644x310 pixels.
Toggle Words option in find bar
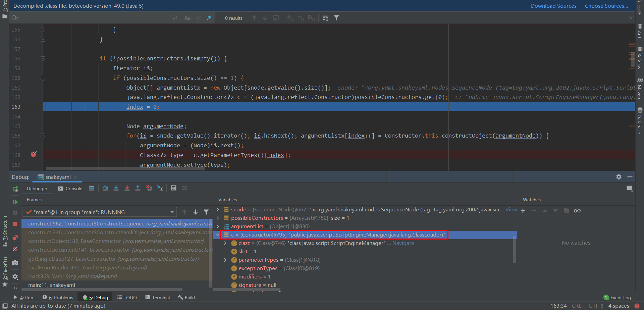[198, 18]
